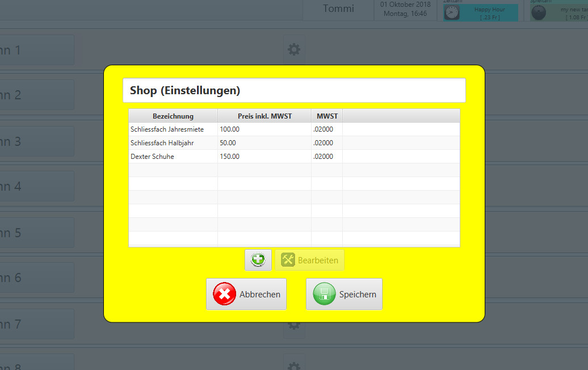
Task: Click the gear icon just below the yellow dialog
Action: pyautogui.click(x=293, y=325)
